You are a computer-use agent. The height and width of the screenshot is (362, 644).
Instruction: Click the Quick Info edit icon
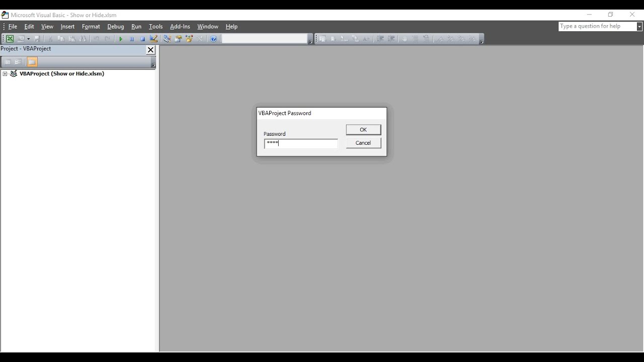344,39
